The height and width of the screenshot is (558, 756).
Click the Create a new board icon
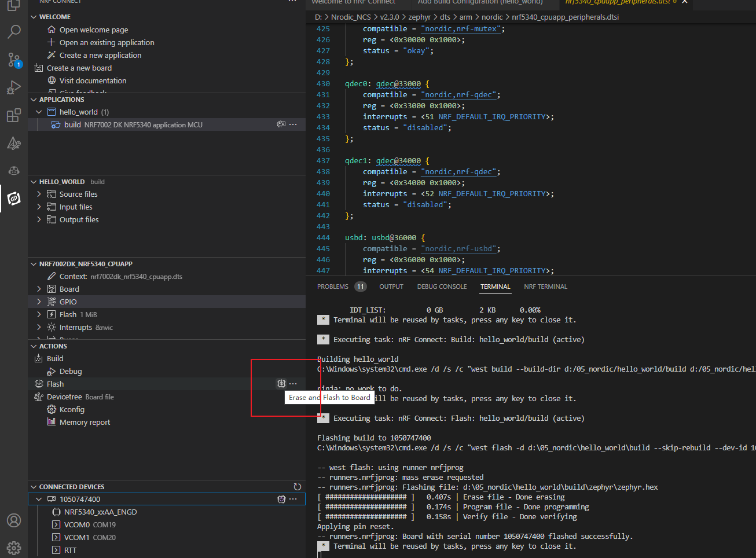tap(39, 68)
